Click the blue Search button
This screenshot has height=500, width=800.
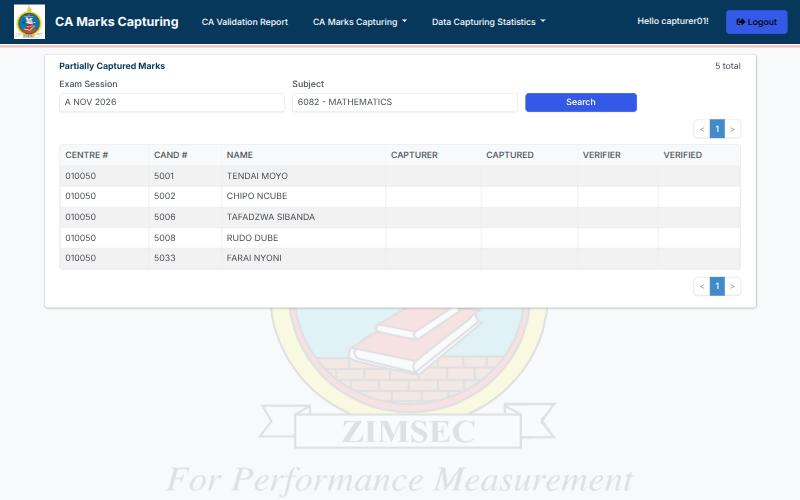[581, 102]
